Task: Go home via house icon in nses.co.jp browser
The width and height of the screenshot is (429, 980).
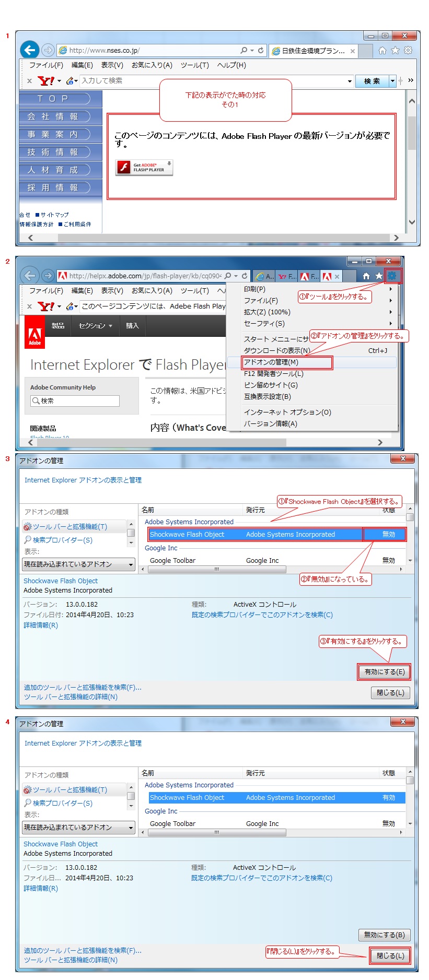Action: [382, 50]
